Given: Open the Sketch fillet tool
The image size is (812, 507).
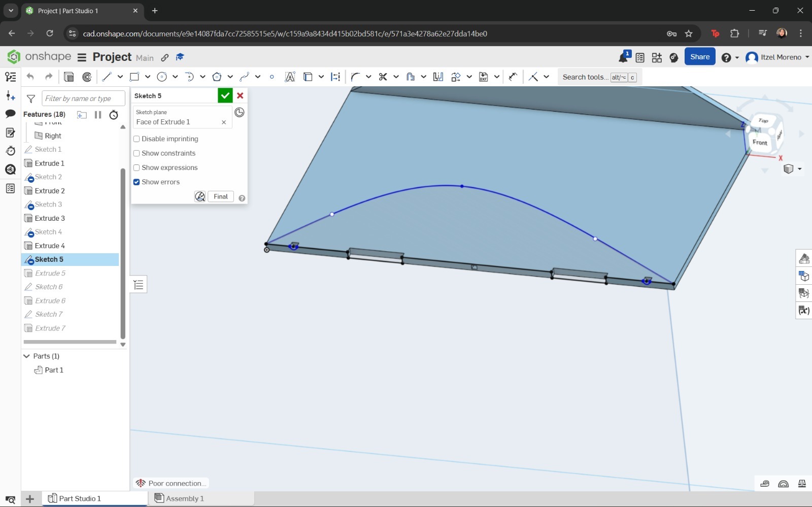Looking at the screenshot, I should [x=355, y=77].
